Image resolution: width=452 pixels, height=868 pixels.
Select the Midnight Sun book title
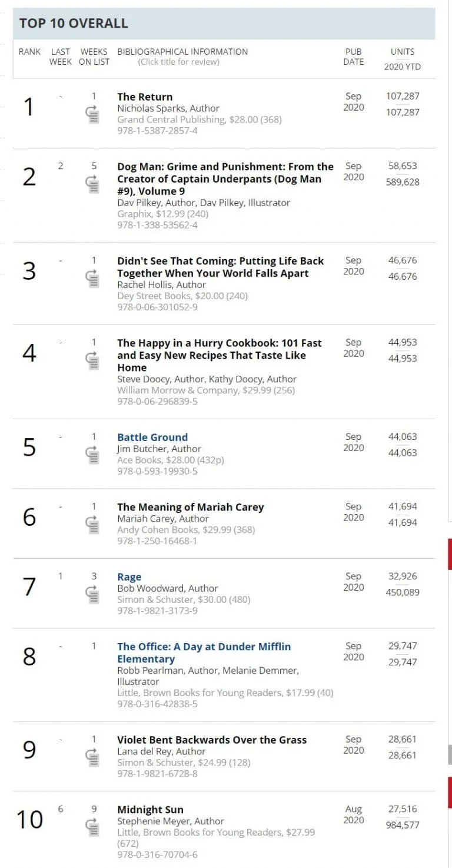coord(150,810)
